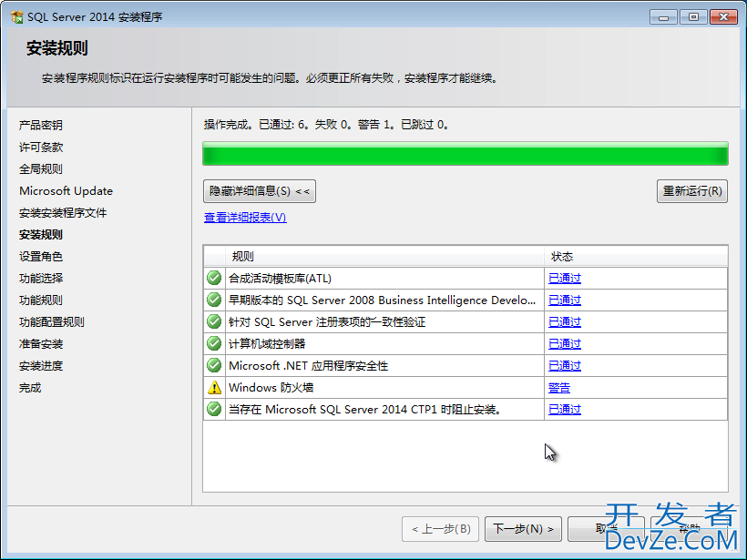The height and width of the screenshot is (560, 747).
Task: Click green check icon for Microsoft .NET 应用程序安全性
Action: (214, 365)
